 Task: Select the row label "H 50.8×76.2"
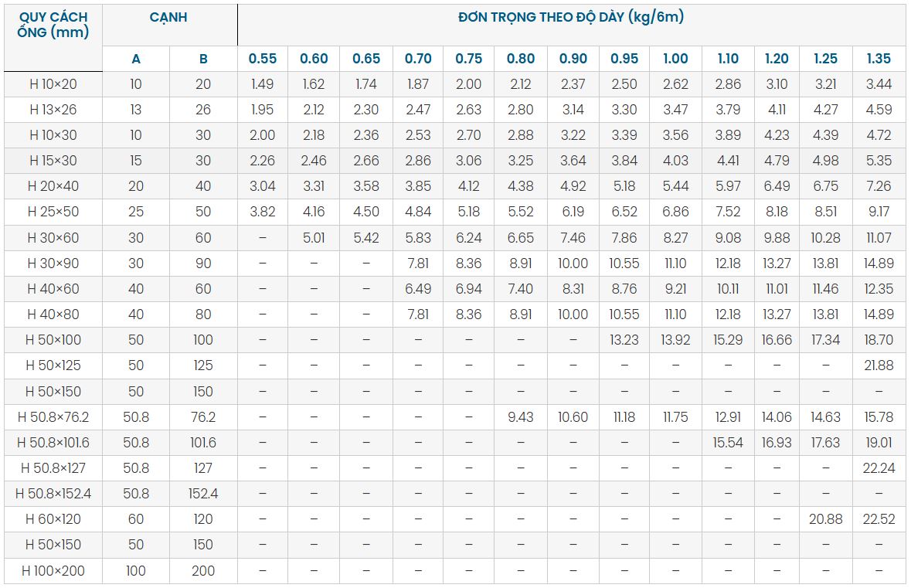click(x=53, y=417)
